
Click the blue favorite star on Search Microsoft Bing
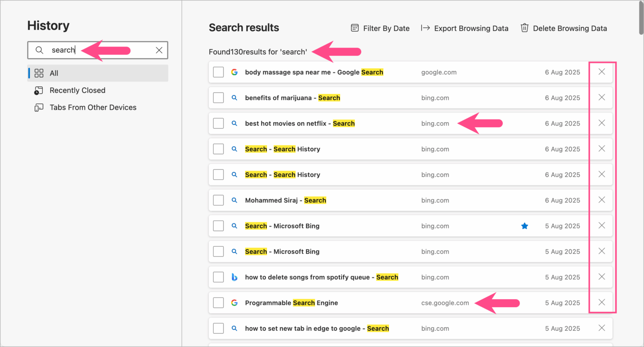(x=525, y=225)
